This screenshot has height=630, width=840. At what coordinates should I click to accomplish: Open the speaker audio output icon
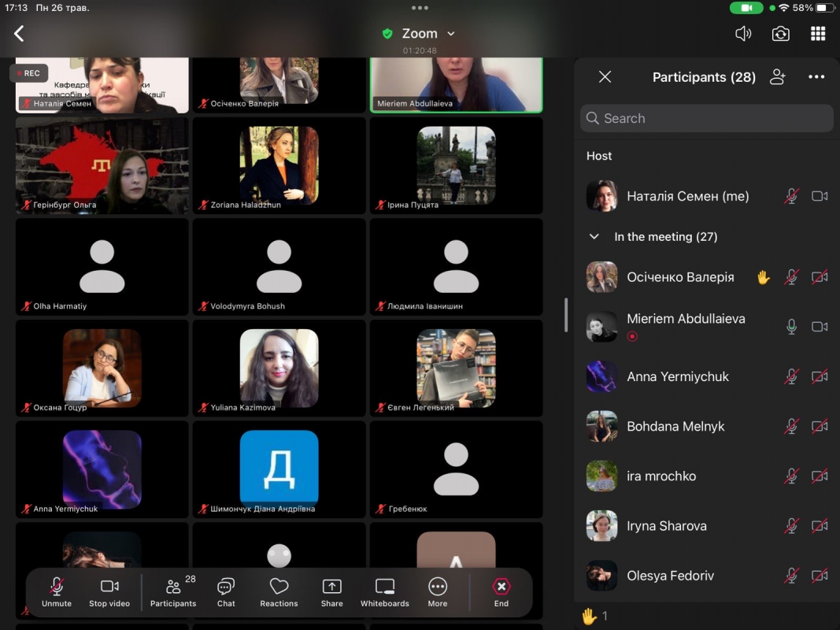coord(742,34)
